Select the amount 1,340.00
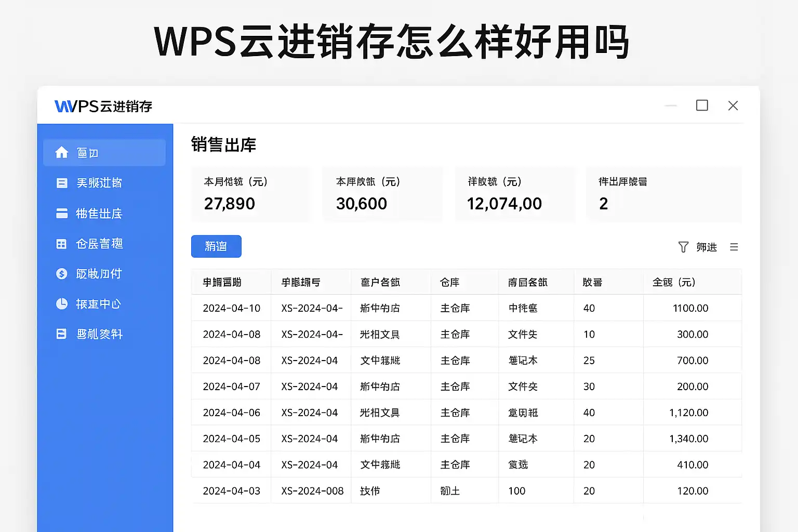 pos(689,438)
